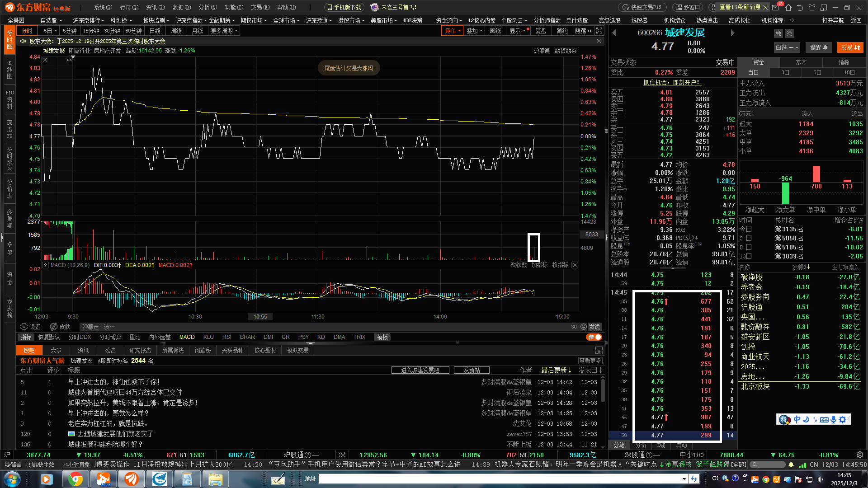Toggle the 弹 bullet-comment switch
The image size is (868, 488).
point(594,337)
